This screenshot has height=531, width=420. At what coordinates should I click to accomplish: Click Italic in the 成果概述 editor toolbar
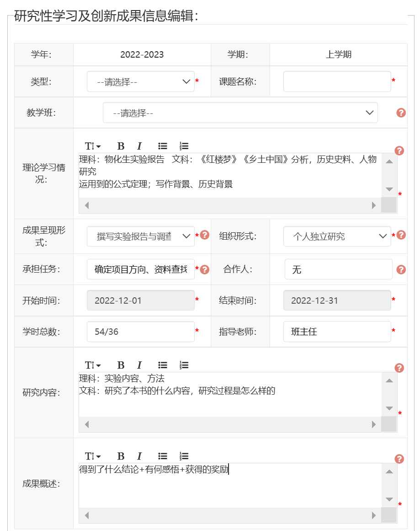[139, 456]
